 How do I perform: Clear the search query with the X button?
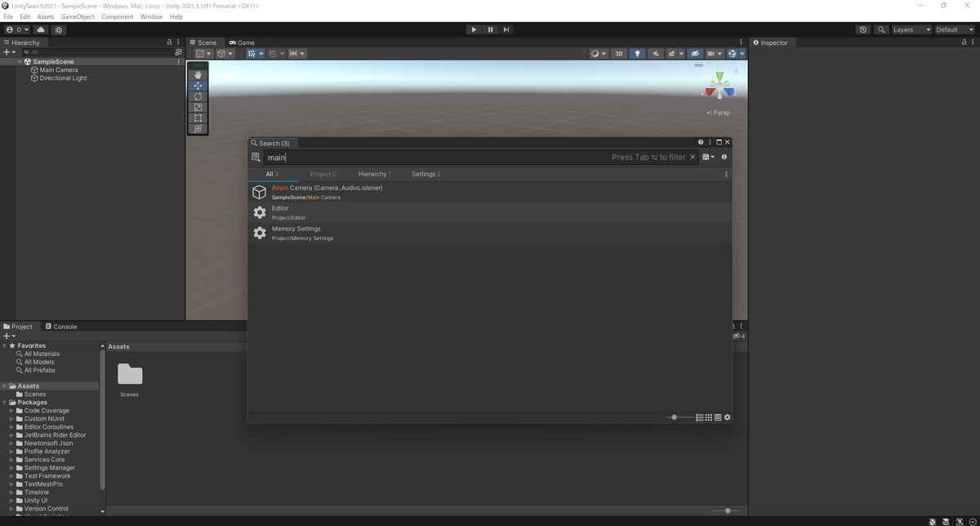coord(692,157)
